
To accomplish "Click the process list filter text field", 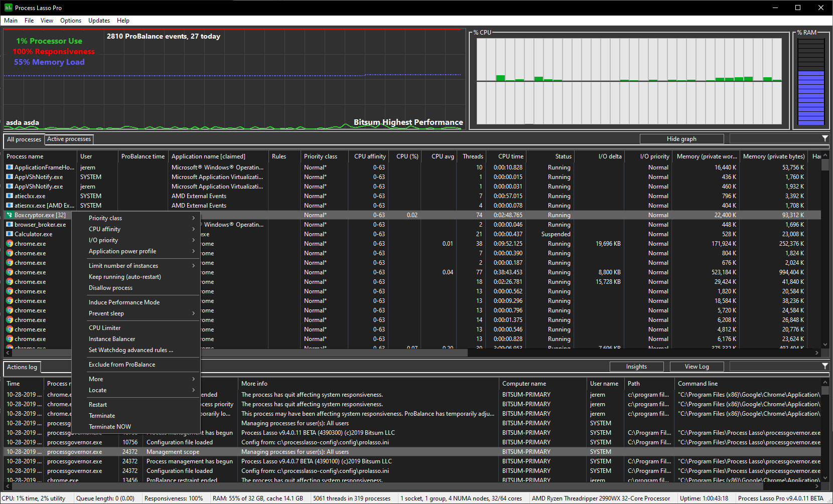I will 775,138.
